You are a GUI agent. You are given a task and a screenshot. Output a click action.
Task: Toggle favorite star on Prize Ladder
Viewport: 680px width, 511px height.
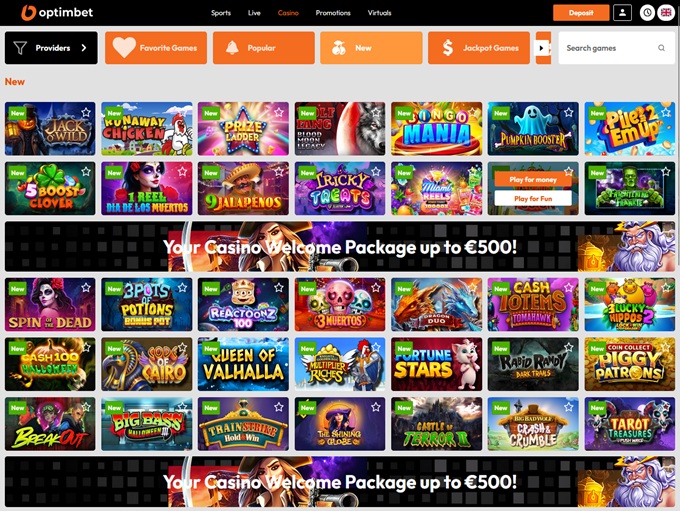point(279,112)
